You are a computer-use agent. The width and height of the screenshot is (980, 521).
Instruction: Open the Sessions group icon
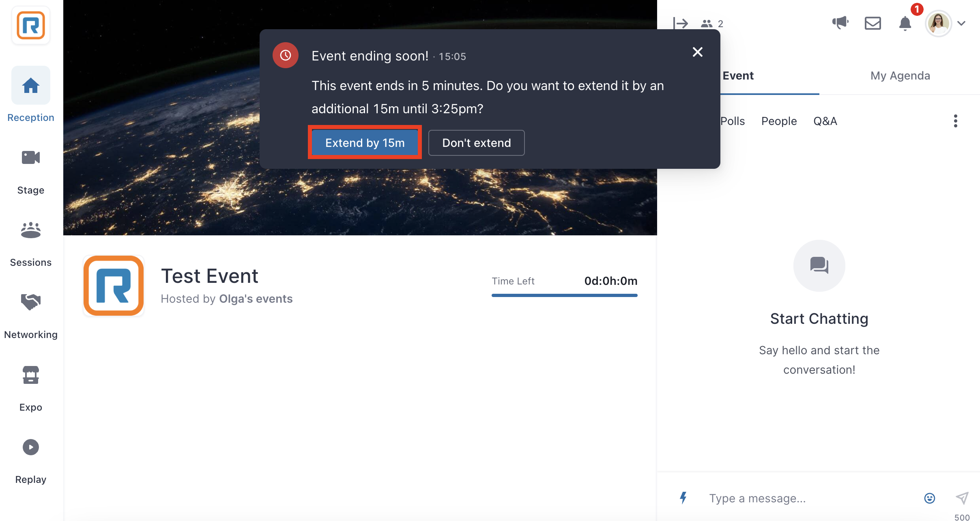pyautogui.click(x=31, y=230)
